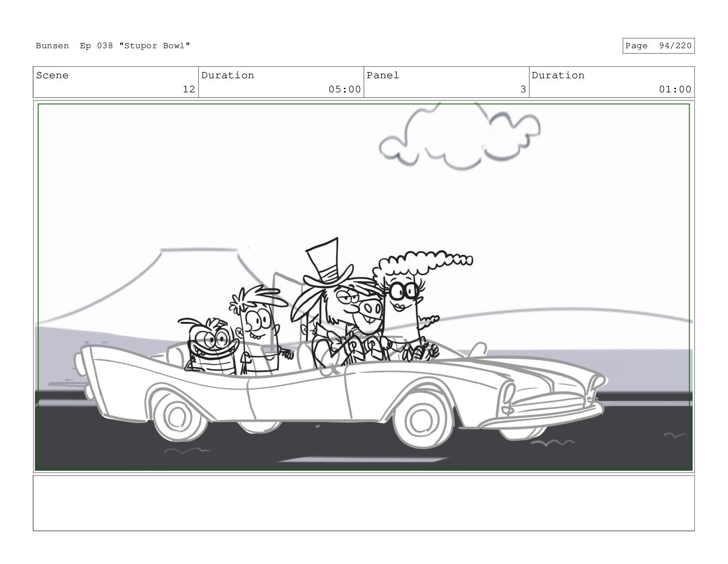Click the episode title 'Bunsen Ep 038 "Stupor Bowl"'
The image size is (728, 564).
113,46
